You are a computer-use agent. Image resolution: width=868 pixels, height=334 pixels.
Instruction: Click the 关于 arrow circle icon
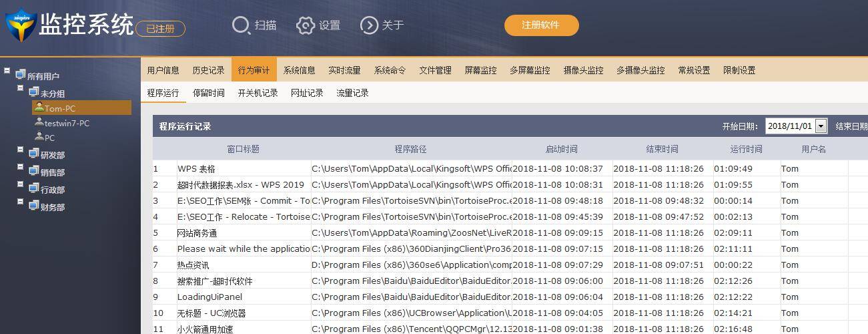point(369,25)
